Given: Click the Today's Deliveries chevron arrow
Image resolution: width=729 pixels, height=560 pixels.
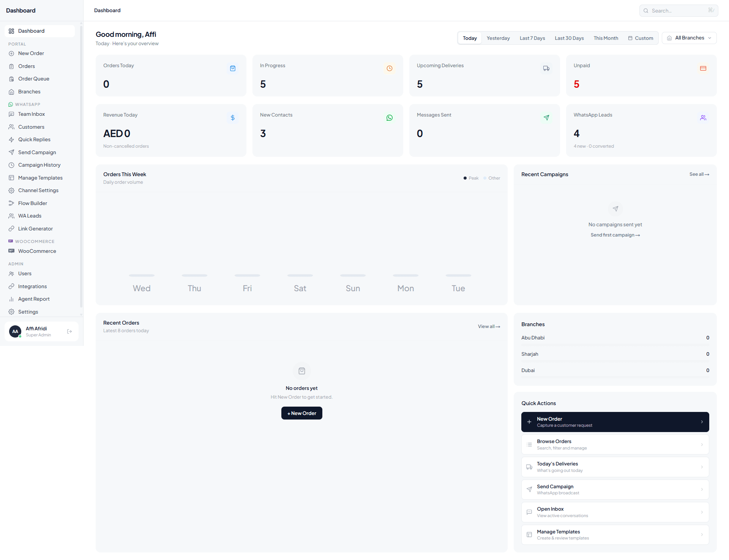Looking at the screenshot, I should [702, 467].
